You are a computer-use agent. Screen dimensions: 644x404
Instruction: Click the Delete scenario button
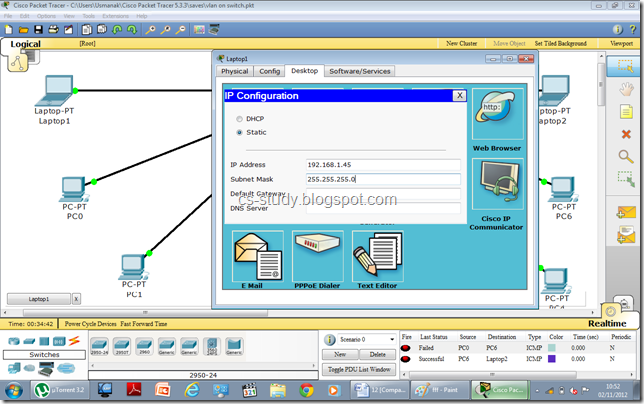point(377,354)
